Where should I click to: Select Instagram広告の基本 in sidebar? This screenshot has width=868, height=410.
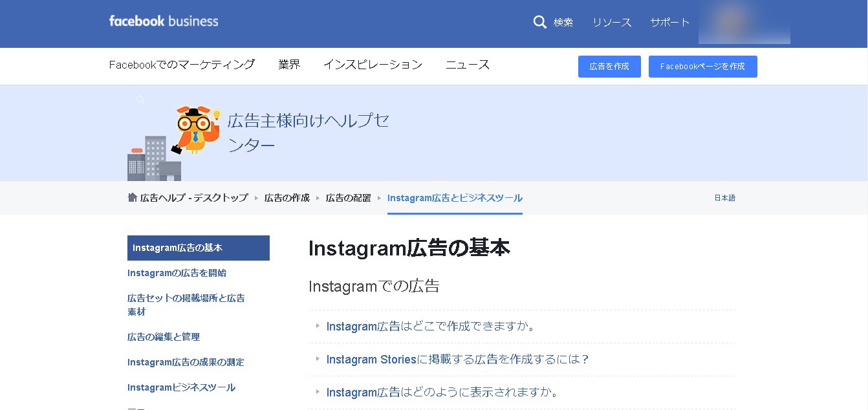198,248
